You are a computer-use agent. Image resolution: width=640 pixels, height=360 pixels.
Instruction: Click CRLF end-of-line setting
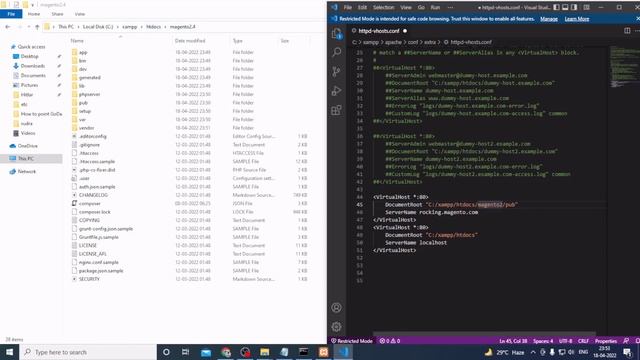click(x=583, y=341)
